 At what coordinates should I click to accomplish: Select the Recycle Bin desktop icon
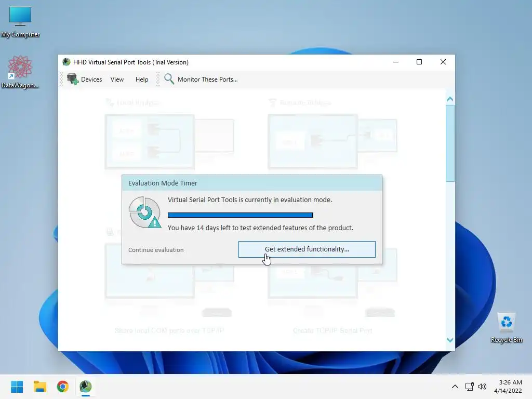tap(506, 328)
